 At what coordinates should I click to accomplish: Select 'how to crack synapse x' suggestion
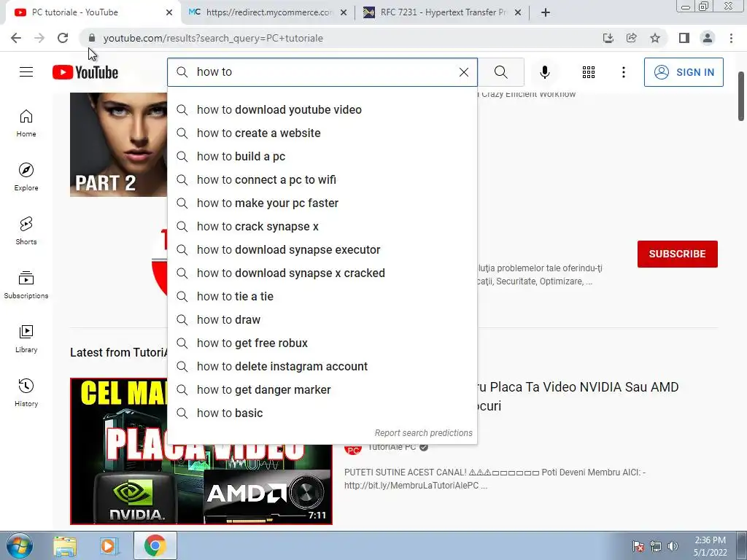tap(322, 226)
